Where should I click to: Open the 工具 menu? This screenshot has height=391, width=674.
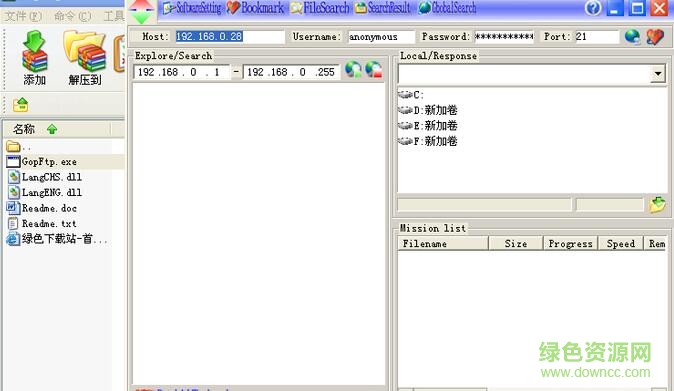click(x=114, y=16)
